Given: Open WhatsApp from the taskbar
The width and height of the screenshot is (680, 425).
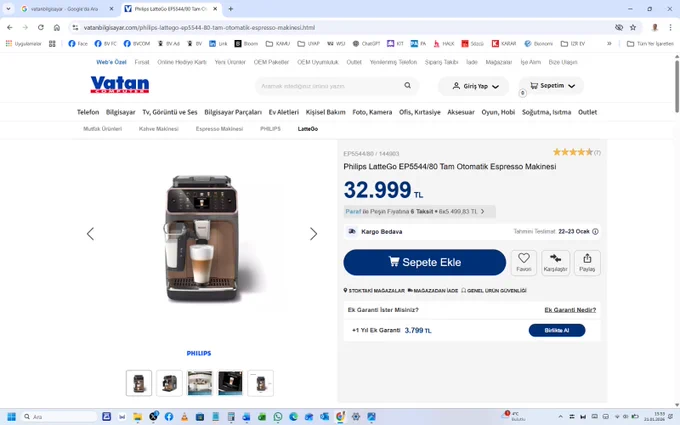Looking at the screenshot, I should [x=278, y=417].
